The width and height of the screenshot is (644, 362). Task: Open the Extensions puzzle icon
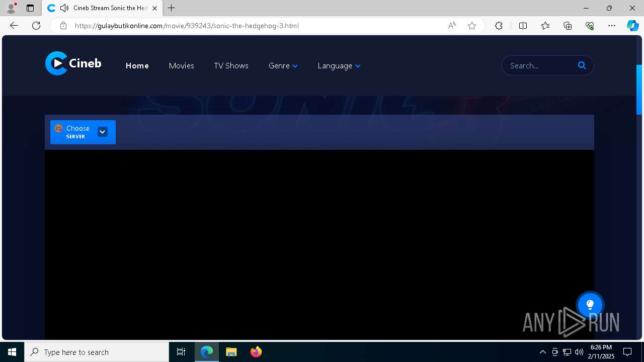pyautogui.click(x=499, y=26)
